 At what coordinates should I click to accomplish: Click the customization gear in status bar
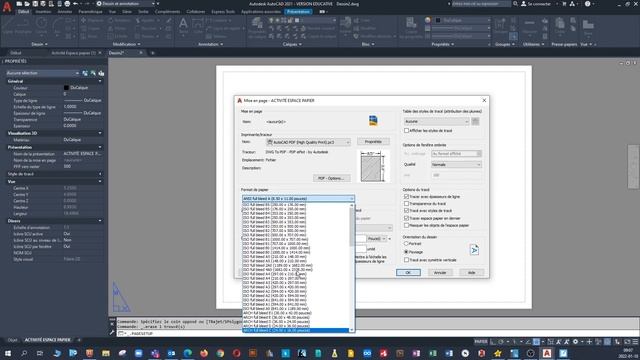pyautogui.click(x=576, y=342)
